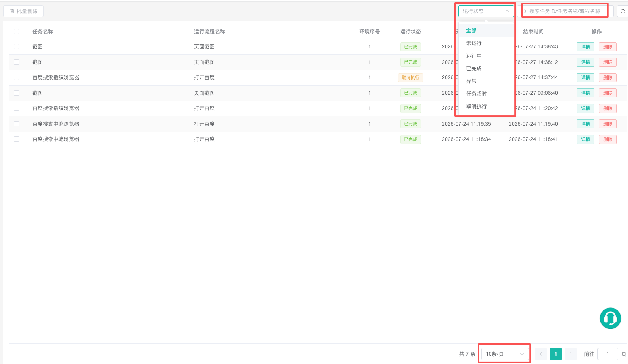Viewport: 628px width, 364px height.
Task: Collapse the 运行状态 dropdown
Action: pyautogui.click(x=486, y=11)
